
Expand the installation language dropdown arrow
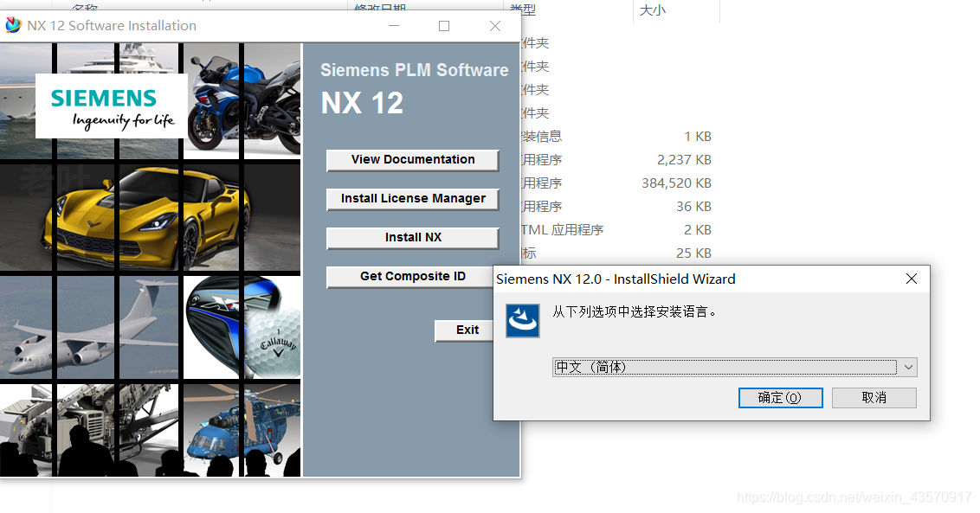tap(908, 368)
